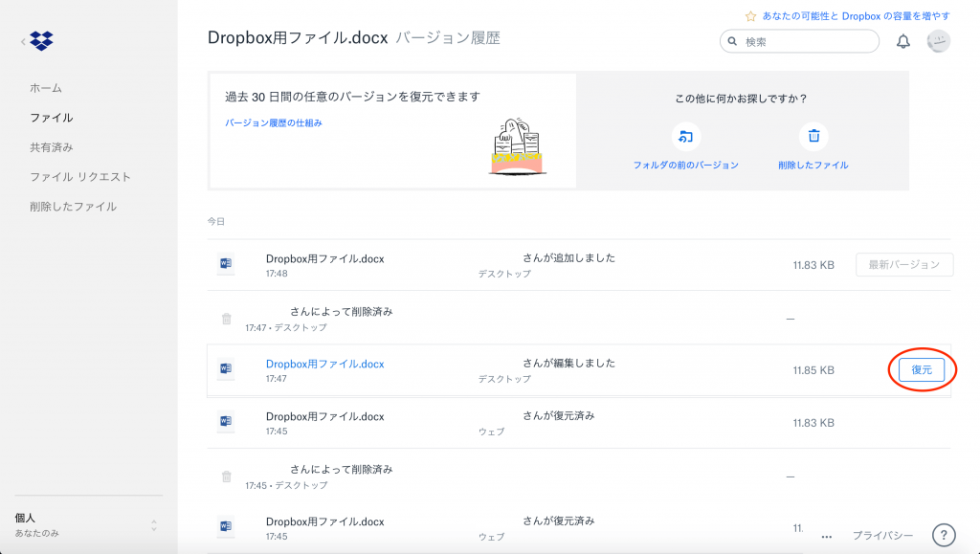Viewport: 980px width, 554px height.
Task: Open notifications bell icon
Action: tap(903, 42)
